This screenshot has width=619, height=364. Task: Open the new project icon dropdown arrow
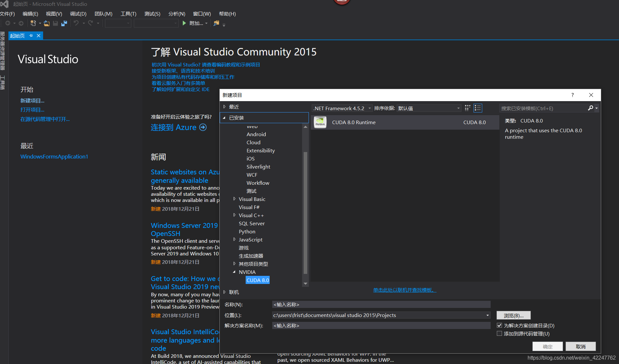[x=40, y=23]
